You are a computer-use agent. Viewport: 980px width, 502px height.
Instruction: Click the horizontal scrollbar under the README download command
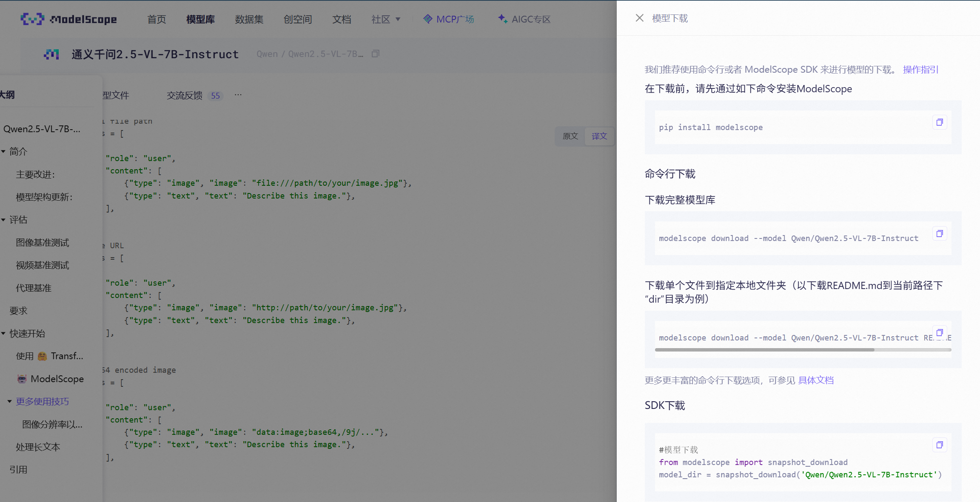click(x=766, y=349)
